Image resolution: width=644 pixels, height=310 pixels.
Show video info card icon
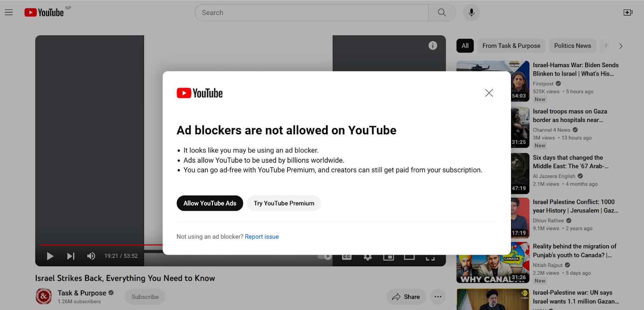tap(433, 45)
